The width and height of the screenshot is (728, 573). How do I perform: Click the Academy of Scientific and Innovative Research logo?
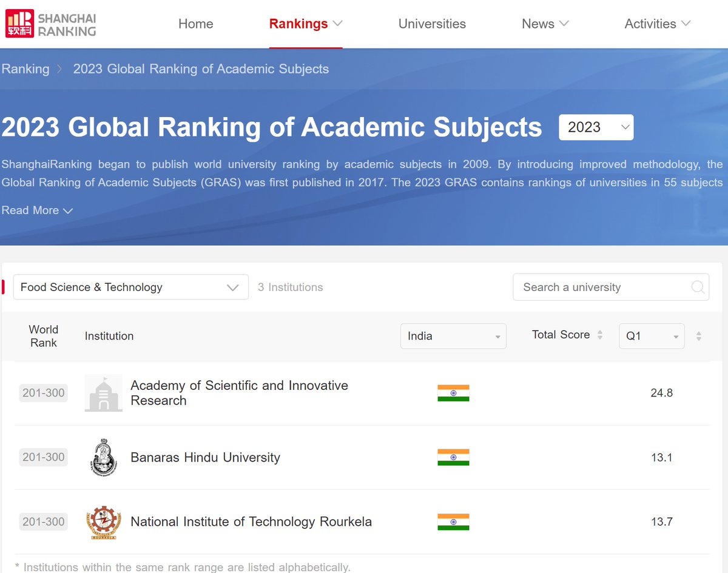pos(104,393)
